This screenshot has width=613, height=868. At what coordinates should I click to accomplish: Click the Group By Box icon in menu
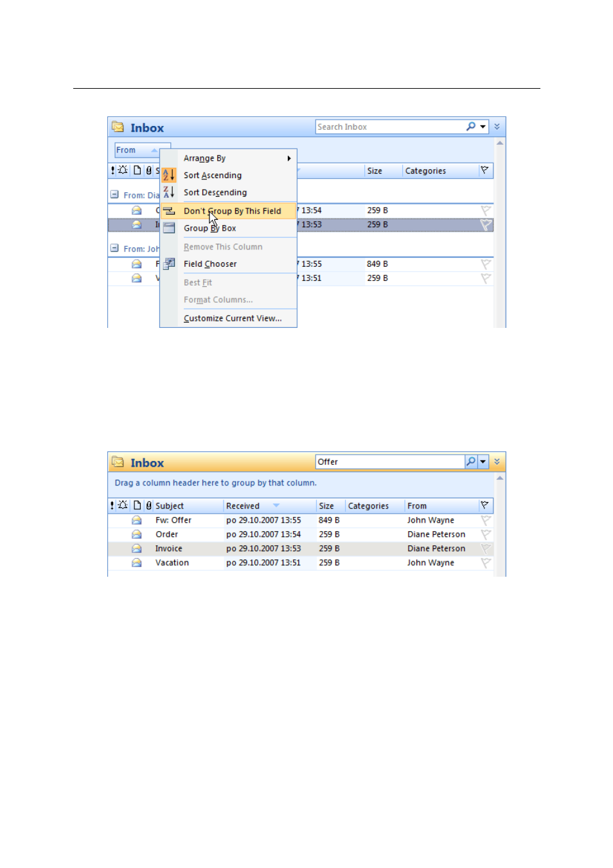pos(168,228)
